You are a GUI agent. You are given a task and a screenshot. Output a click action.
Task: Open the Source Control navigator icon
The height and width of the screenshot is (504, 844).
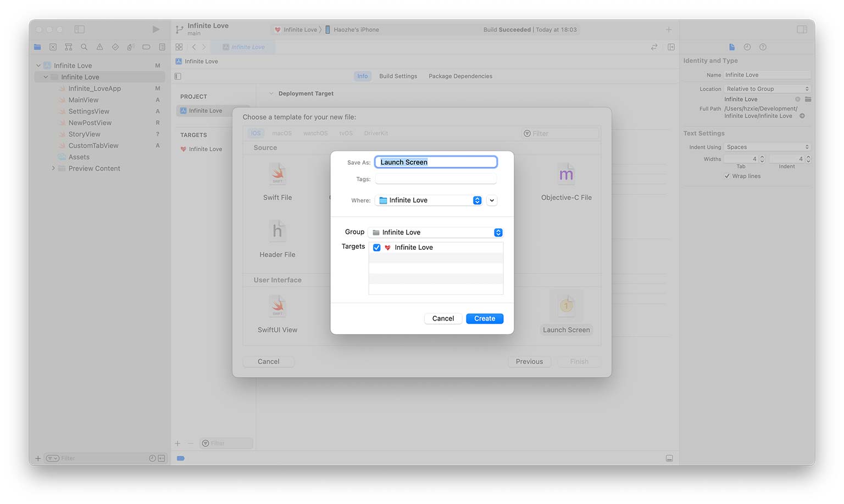(53, 47)
